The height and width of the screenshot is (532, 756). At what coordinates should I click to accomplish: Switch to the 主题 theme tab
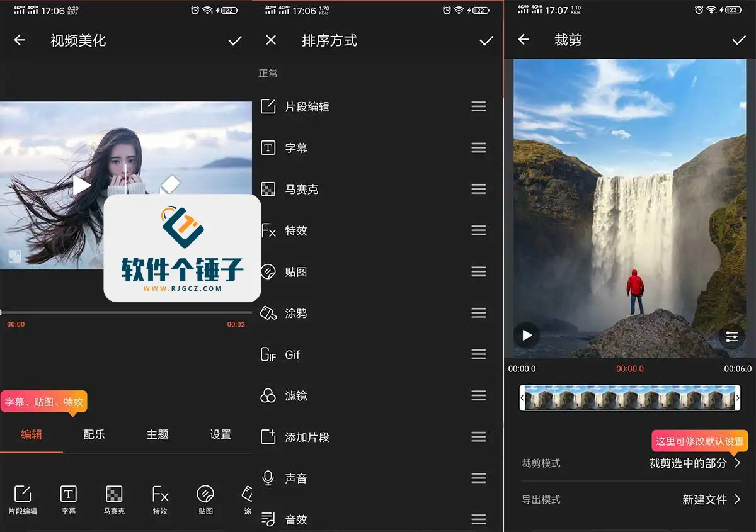[157, 434]
